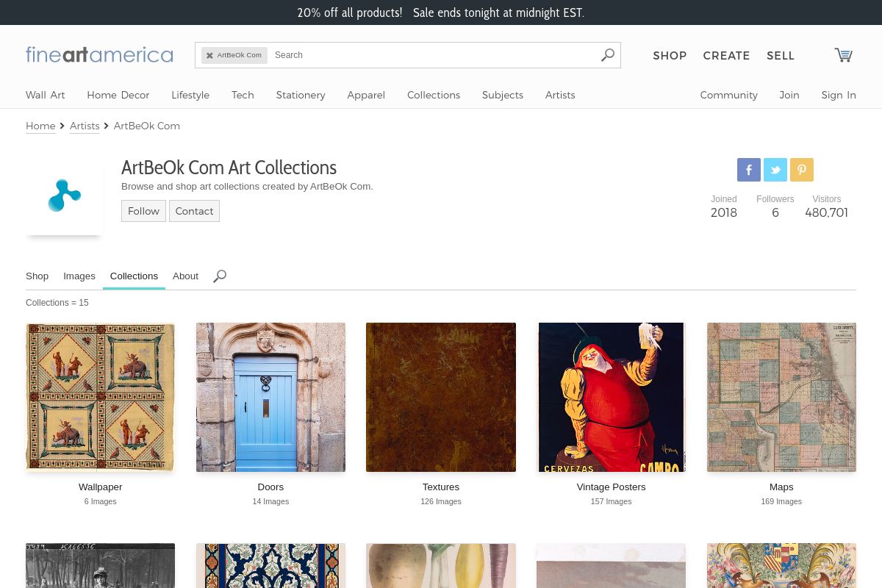Focus the Search input field

(434, 55)
